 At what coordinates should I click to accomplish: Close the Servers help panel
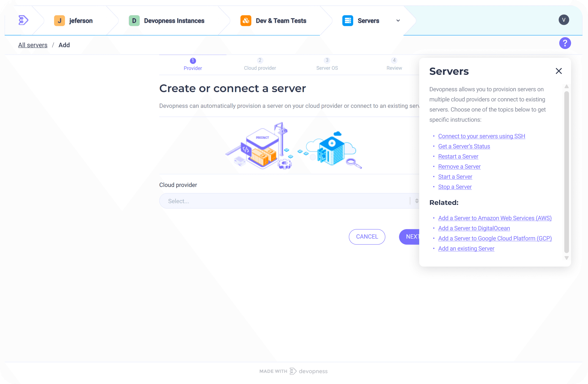tap(558, 71)
